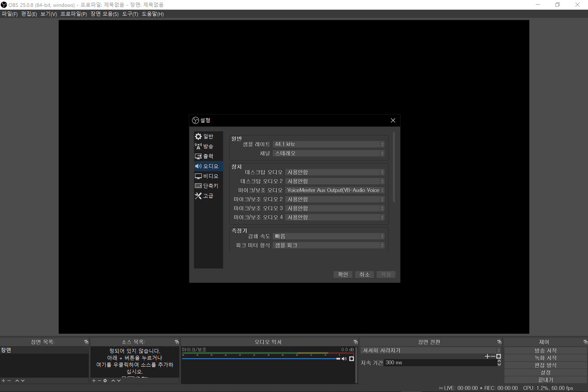Viewport: 588px width, 392px height.
Task: Pop out the 소스 목록 dock
Action: pos(176,342)
